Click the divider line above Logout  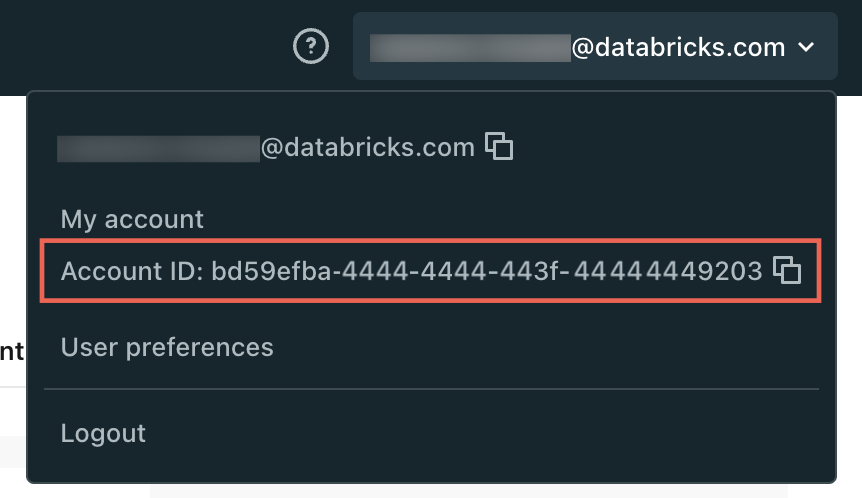click(x=431, y=389)
